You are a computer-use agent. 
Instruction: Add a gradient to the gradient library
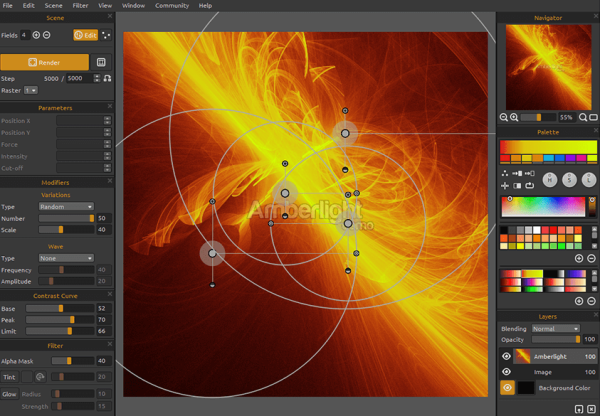point(579,301)
